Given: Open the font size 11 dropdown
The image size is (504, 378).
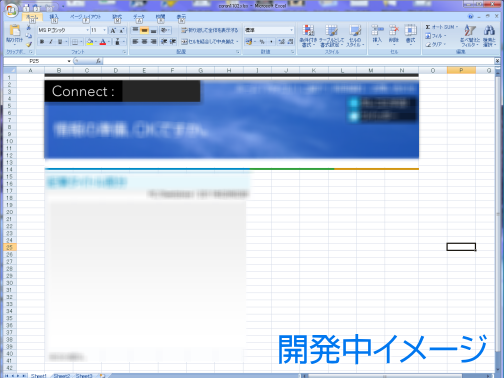Looking at the screenshot, I should [x=105, y=30].
